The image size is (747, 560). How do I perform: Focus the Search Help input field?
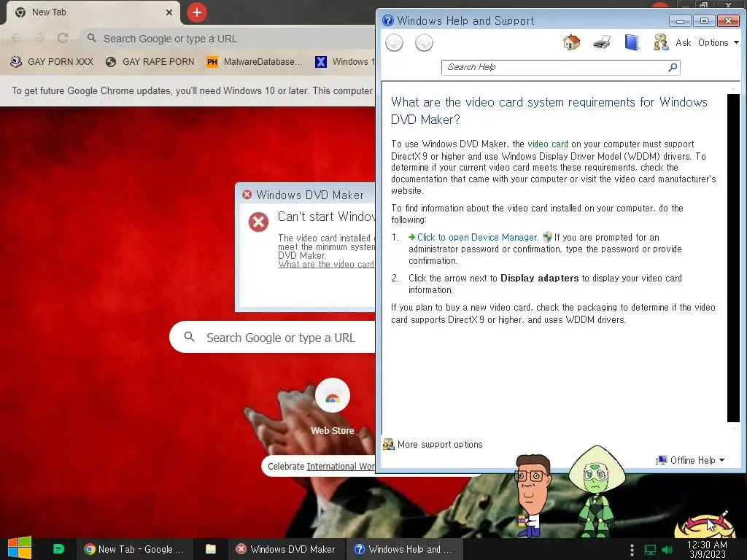coord(554,67)
